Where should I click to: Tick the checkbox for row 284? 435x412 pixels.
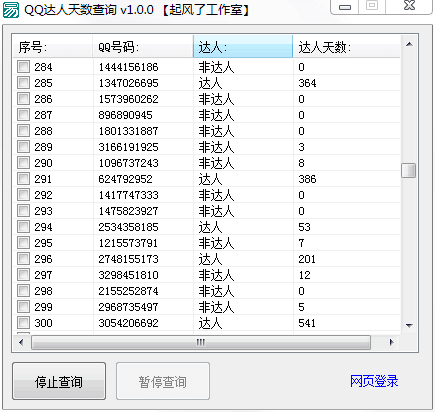click(24, 67)
